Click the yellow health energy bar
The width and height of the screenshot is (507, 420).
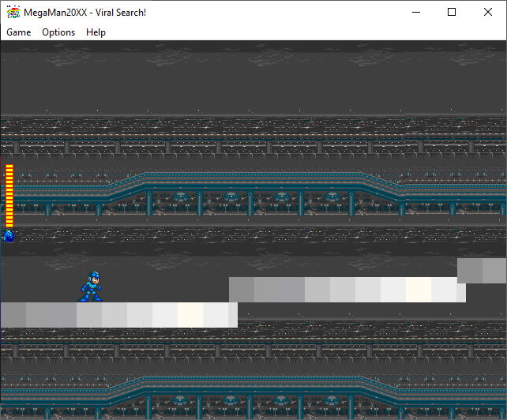[9, 196]
